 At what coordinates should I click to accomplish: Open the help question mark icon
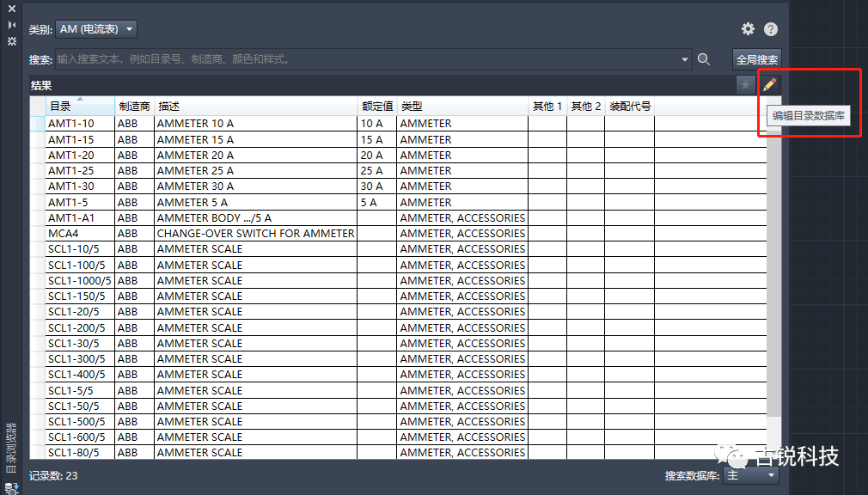pos(771,29)
